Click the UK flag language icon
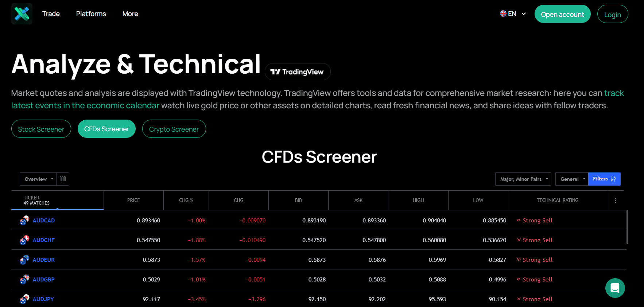Screen dimensions: 644x307 [503, 14]
